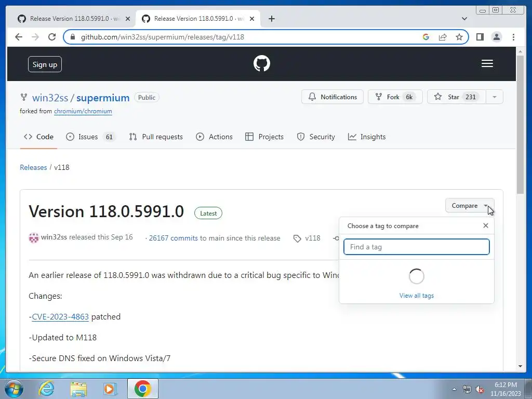View site information padlock icon
This screenshot has height=399, width=532.
pyautogui.click(x=72, y=37)
